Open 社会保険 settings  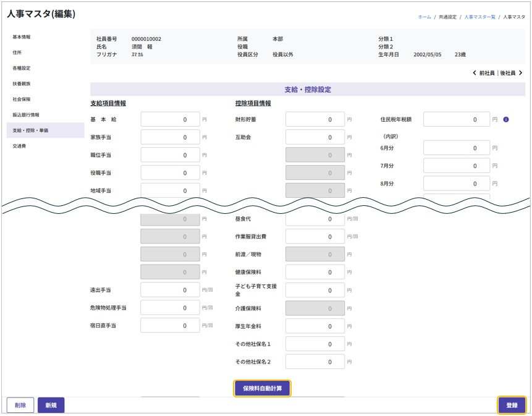click(22, 99)
